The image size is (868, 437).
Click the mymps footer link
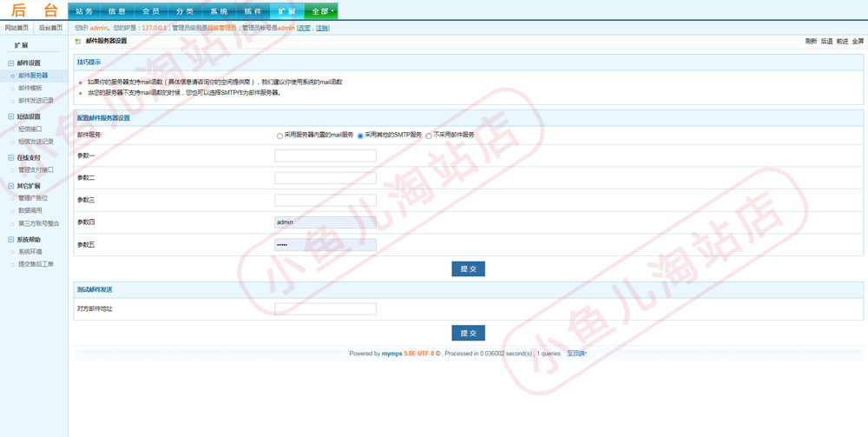(x=392, y=354)
